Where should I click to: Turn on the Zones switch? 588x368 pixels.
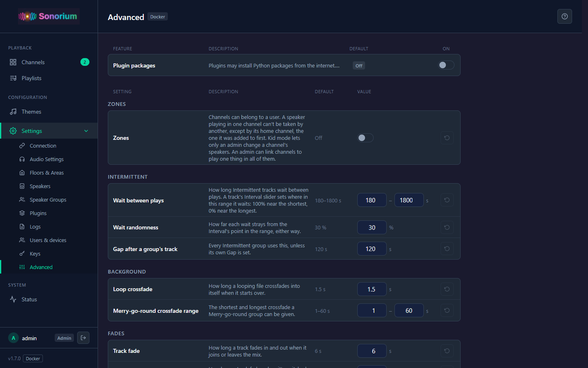[x=365, y=138]
